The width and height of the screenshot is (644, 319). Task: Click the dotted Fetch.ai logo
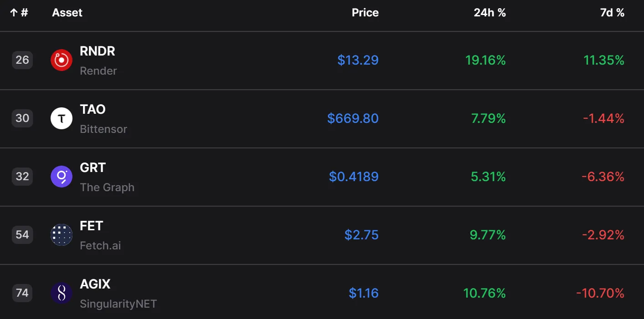click(62, 235)
